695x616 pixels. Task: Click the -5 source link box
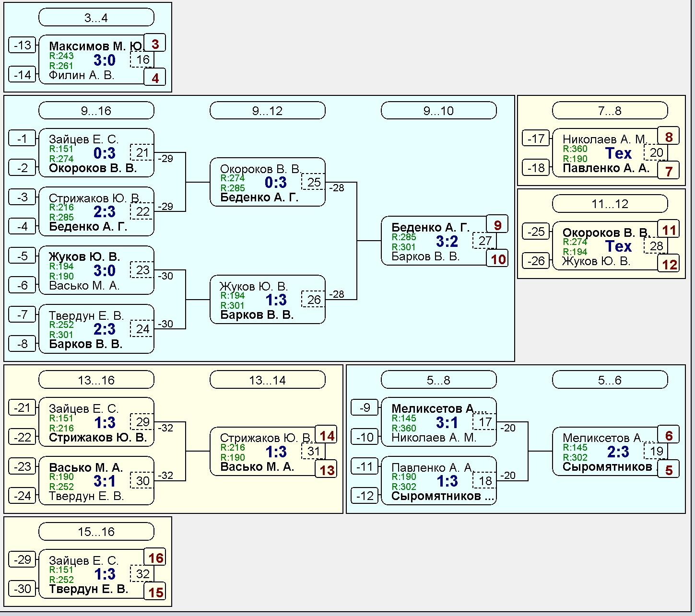click(22, 256)
